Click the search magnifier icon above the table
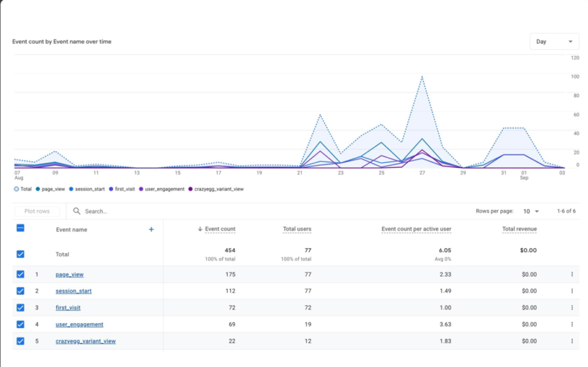This screenshot has height=367, width=588. 76,211
